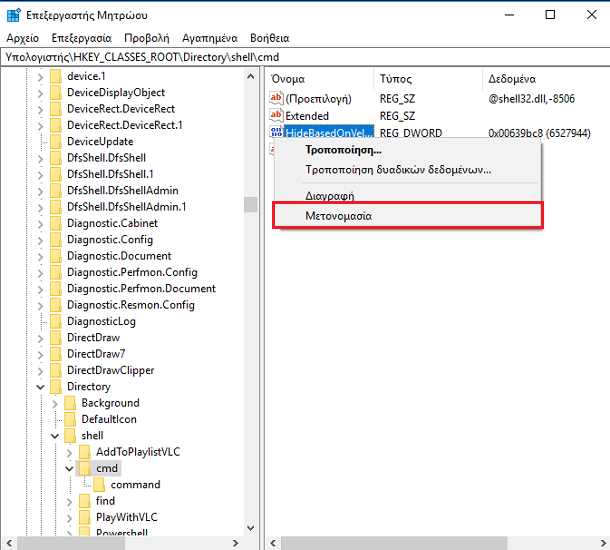The height and width of the screenshot is (550, 610).
Task: Click the REG_DWORD type cell
Action: click(x=411, y=133)
